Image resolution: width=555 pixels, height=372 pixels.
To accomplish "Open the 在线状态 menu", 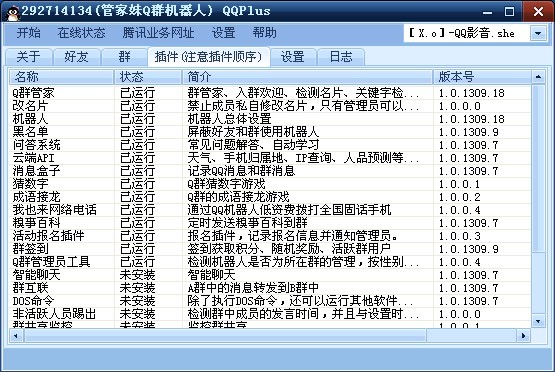I will click(81, 33).
